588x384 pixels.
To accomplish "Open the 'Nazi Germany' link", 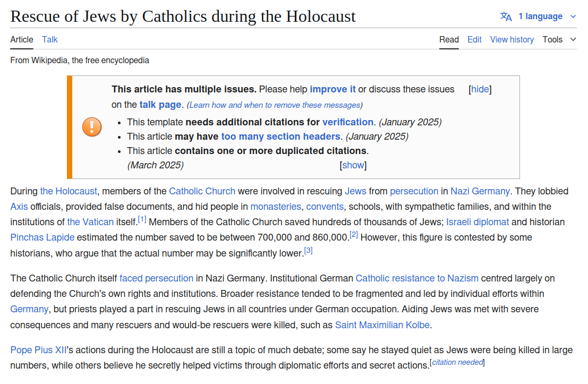I will click(480, 191).
